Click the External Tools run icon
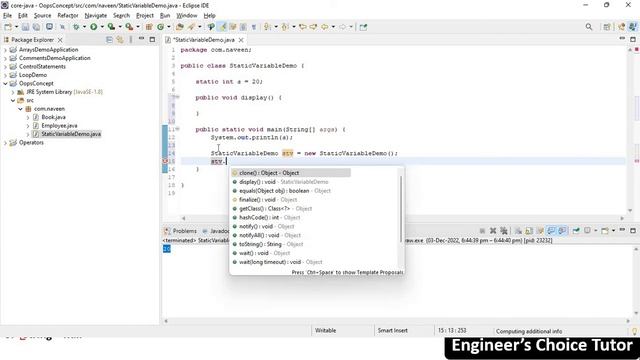 (129, 27)
